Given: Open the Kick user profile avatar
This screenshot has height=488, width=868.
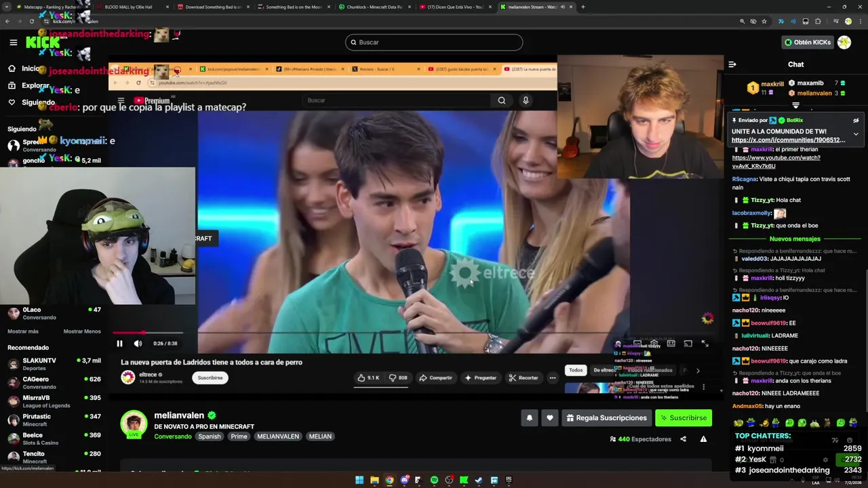Looking at the screenshot, I should pos(844,42).
